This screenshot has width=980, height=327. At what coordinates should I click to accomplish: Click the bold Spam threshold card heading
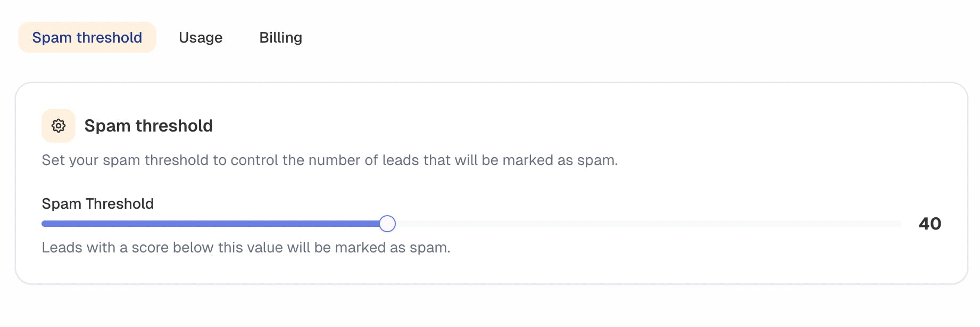click(x=148, y=126)
